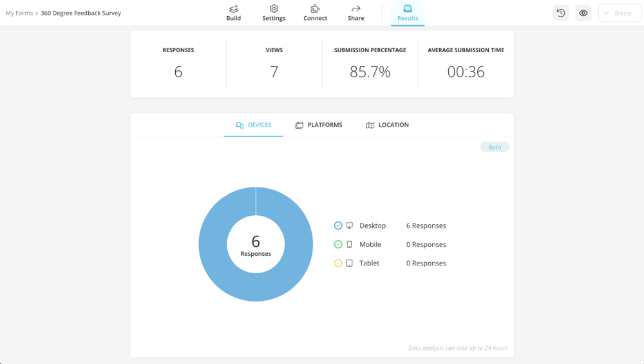644x364 pixels.
Task: Switch to the Devices tab
Action: pos(253,125)
